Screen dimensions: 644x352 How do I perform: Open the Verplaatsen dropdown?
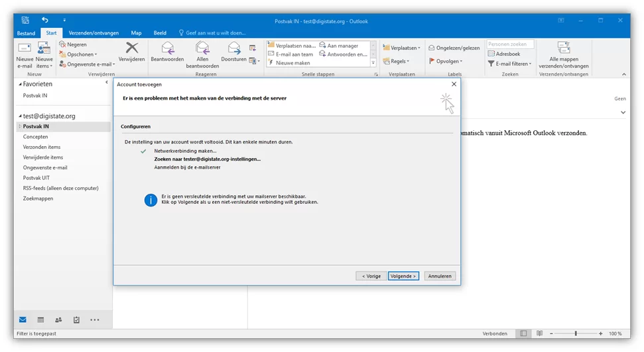402,48
